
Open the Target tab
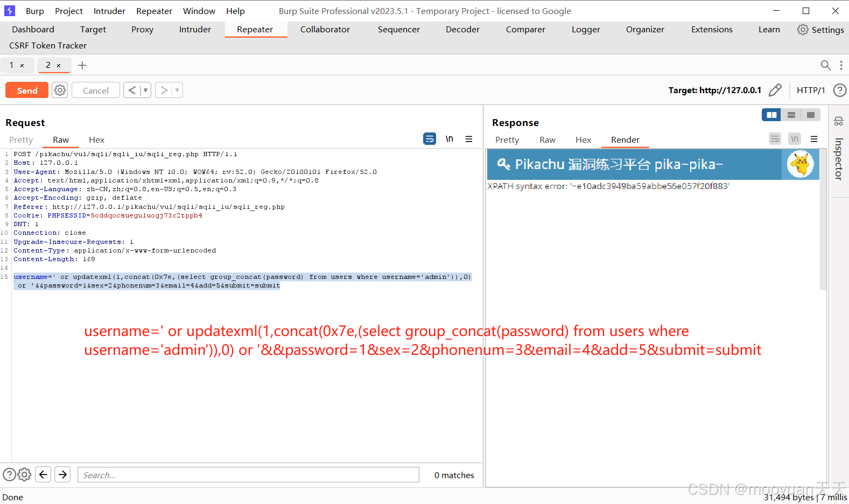pyautogui.click(x=93, y=30)
